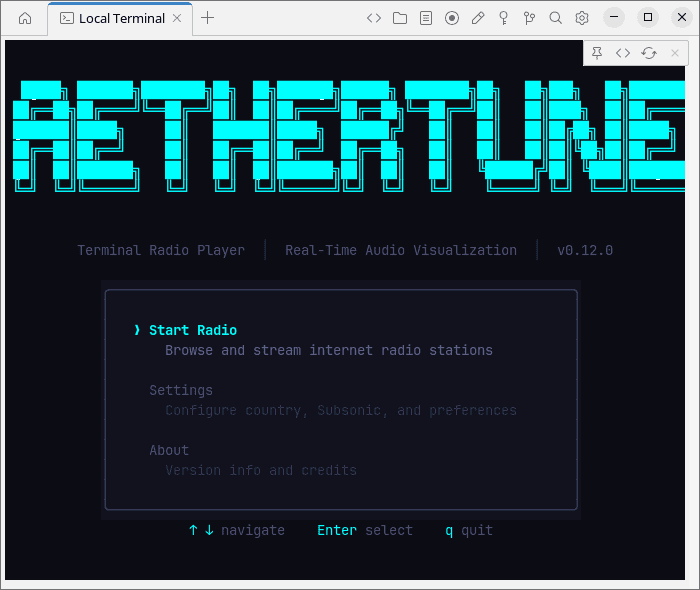Pin the floating terminal toolbar
Screen dimensions: 700x590
pyautogui.click(x=597, y=53)
